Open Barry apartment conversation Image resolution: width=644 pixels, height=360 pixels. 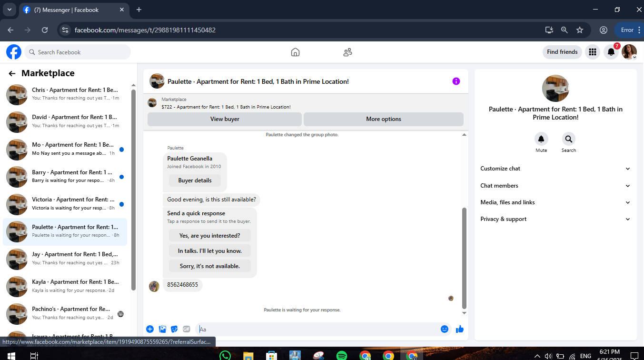[65, 176]
